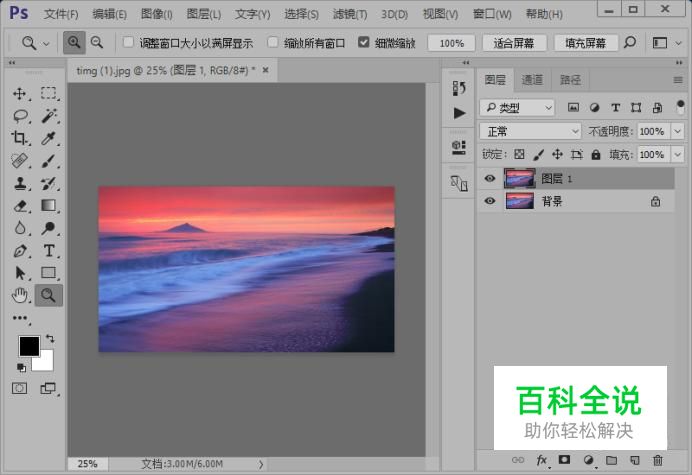This screenshot has height=475, width=692.
Task: Create a new group folder icon
Action: click(x=611, y=460)
